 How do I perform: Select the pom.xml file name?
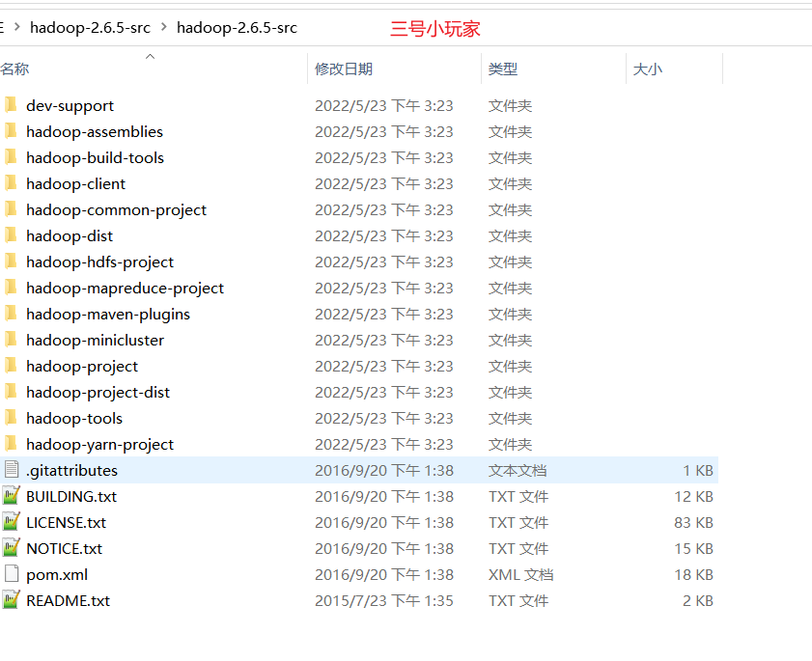pos(57,574)
